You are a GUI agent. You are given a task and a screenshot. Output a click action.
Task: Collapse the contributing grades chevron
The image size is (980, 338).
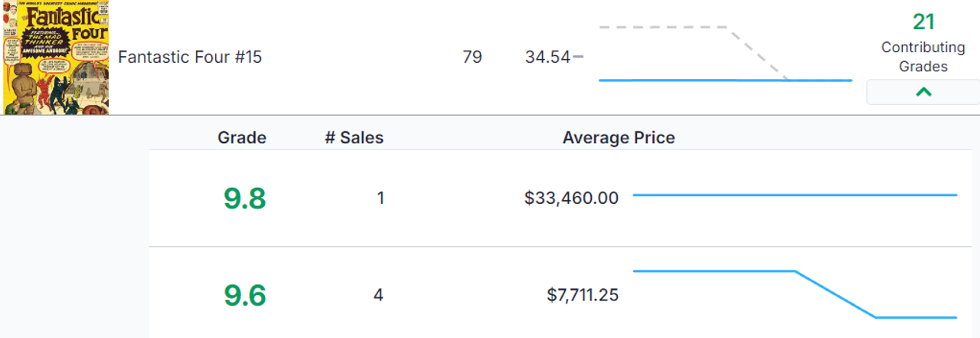coord(923,92)
